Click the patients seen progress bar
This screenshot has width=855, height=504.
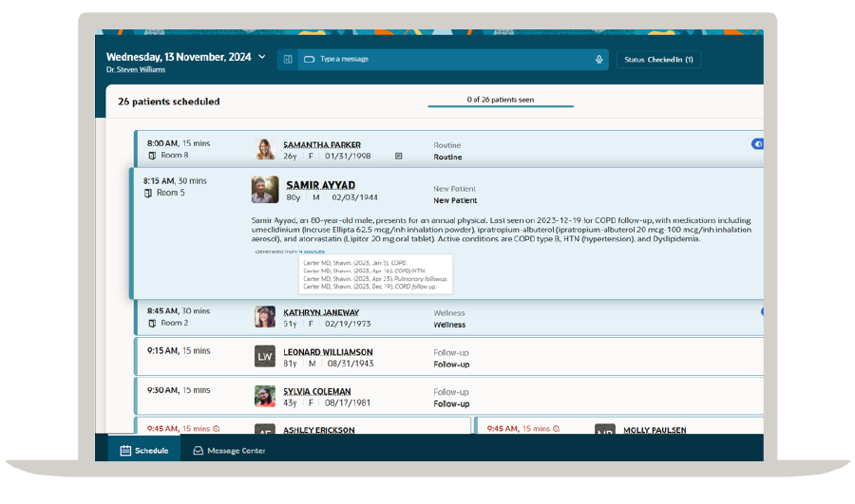pyautogui.click(x=501, y=106)
